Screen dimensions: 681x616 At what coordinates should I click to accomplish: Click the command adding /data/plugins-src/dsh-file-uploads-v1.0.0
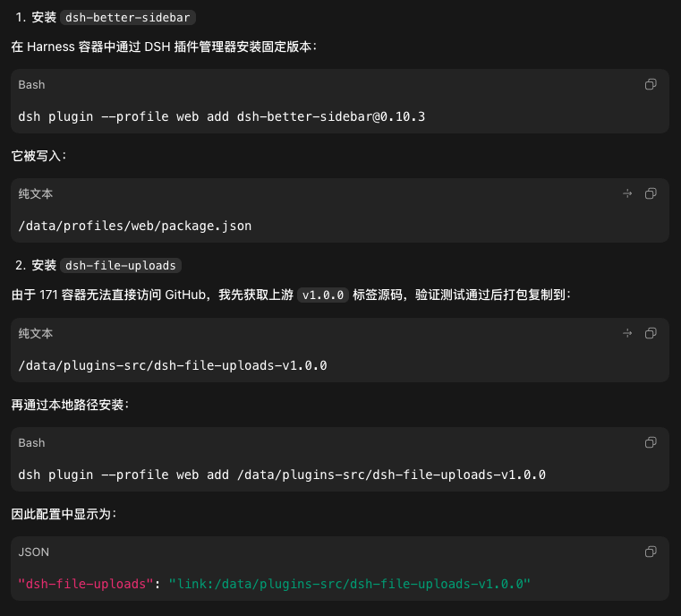282,475
